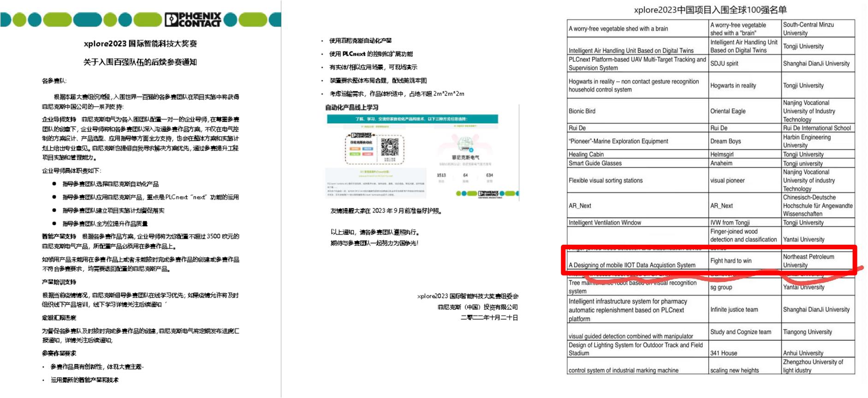
Task: Click the heading "自动化产品线上学习"
Action: [352, 107]
